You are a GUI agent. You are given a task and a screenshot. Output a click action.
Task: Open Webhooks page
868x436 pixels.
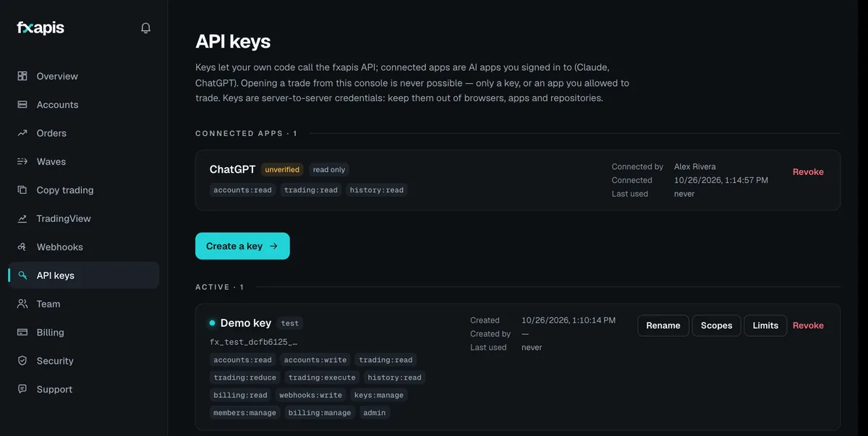[x=84, y=247]
